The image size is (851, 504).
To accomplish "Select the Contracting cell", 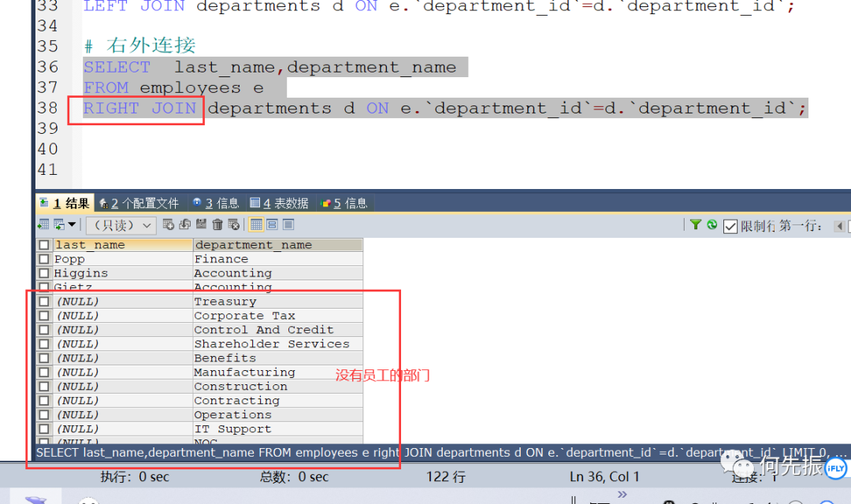I will [278, 400].
